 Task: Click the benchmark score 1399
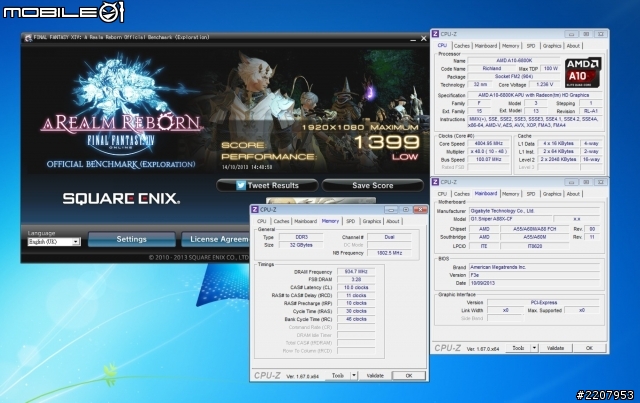click(387, 142)
